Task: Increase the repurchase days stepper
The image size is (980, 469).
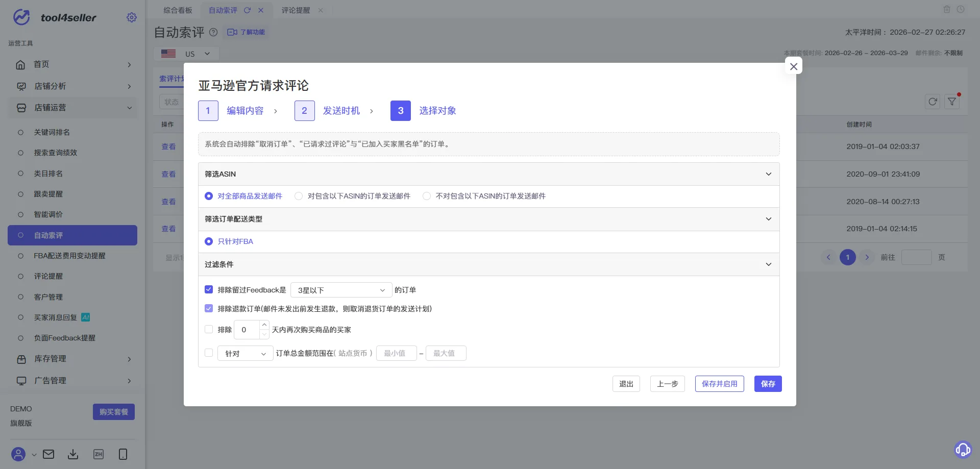Action: (x=264, y=325)
